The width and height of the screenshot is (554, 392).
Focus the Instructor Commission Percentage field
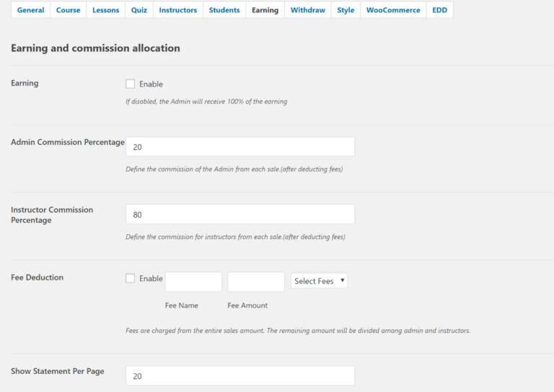pyautogui.click(x=240, y=214)
